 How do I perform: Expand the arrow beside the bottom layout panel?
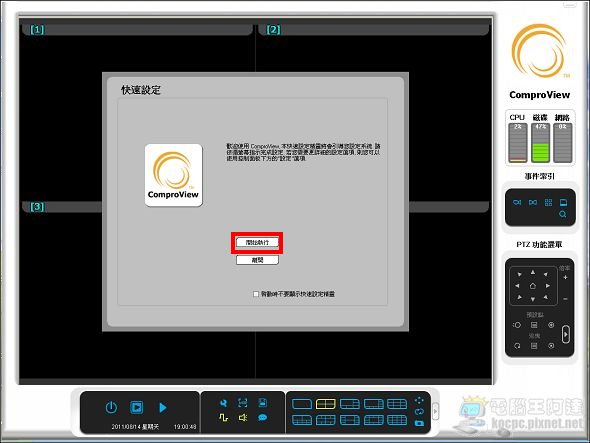click(435, 411)
